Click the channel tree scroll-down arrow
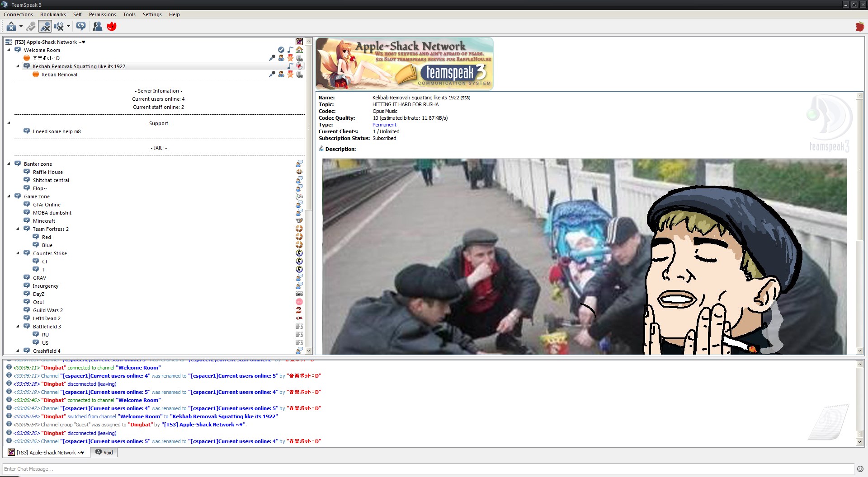868x477 pixels. click(x=309, y=351)
